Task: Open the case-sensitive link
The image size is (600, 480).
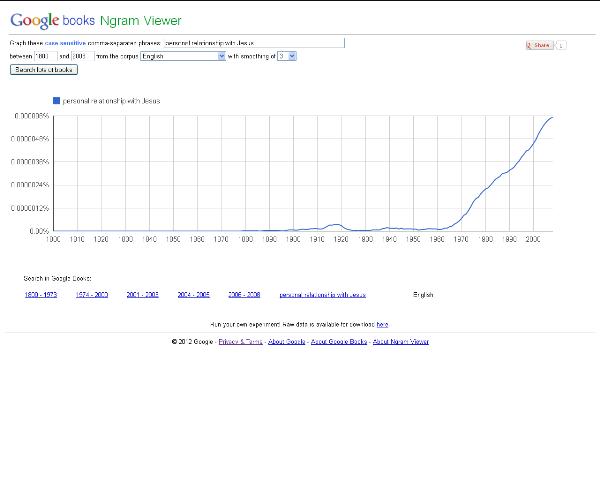Action: pos(62,44)
